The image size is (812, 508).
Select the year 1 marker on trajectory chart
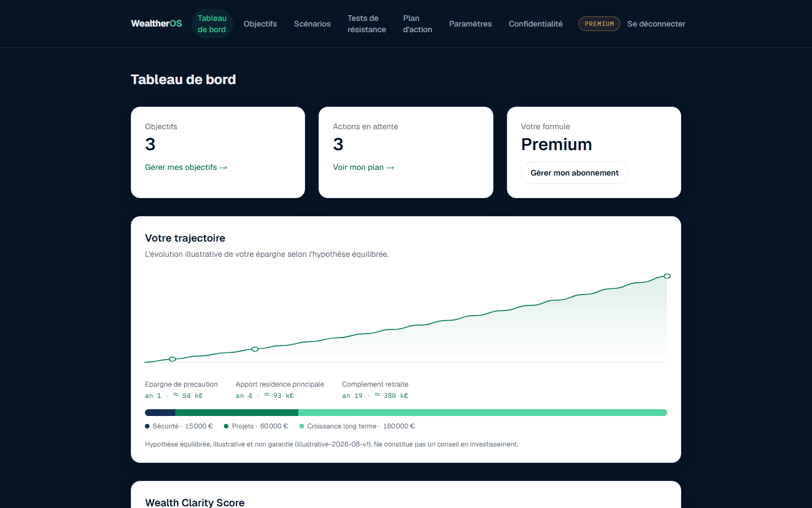[173, 359]
